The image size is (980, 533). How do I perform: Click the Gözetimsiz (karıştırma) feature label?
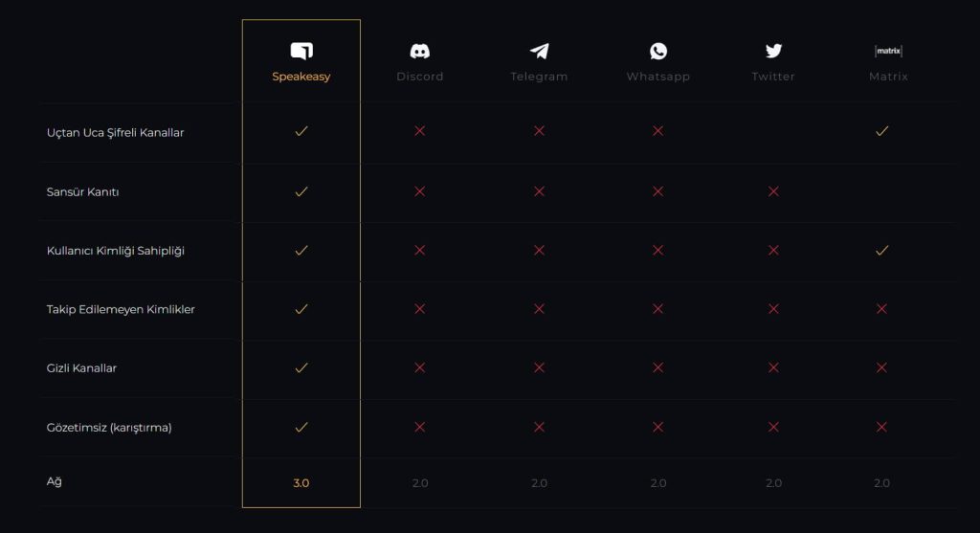109,428
